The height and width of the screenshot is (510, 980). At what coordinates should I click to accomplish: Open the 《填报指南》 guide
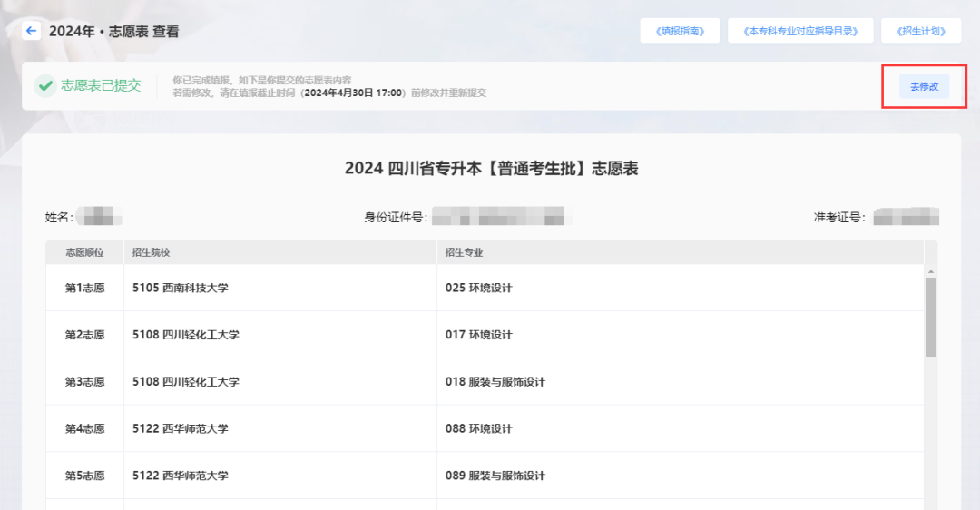click(680, 31)
